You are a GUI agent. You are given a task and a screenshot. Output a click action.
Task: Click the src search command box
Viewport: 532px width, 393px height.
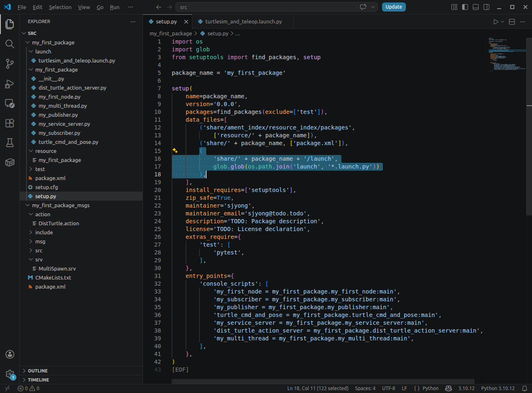(267, 7)
